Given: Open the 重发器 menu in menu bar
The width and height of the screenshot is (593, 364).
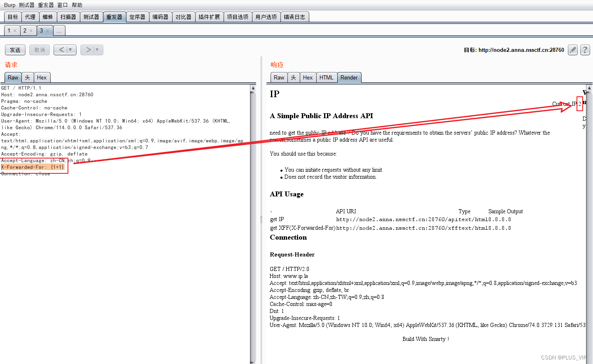Looking at the screenshot, I should (x=46, y=5).
